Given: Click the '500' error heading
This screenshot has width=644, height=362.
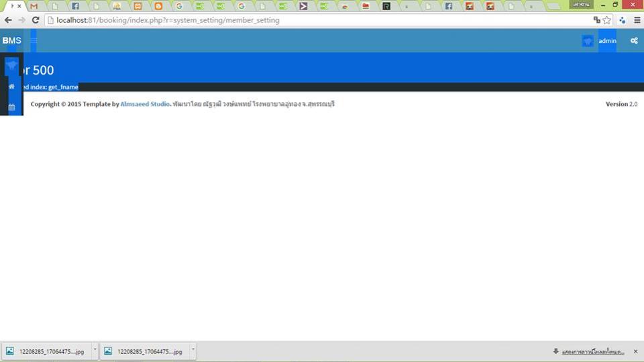Looking at the screenshot, I should tap(43, 70).
